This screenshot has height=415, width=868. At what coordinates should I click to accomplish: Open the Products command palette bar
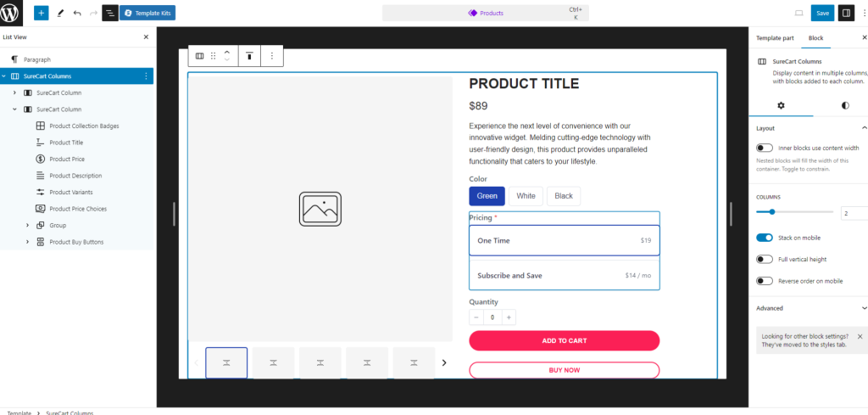click(486, 13)
